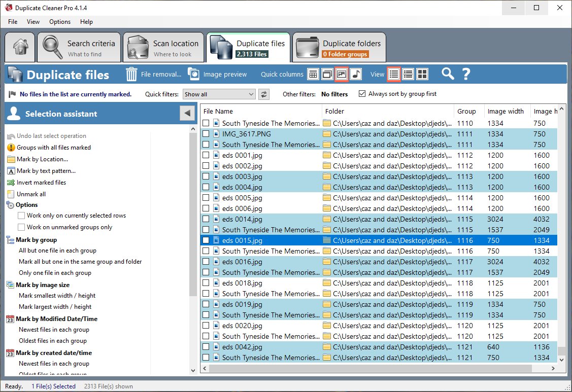
Task: Click All but one file in each group
Action: (57, 251)
